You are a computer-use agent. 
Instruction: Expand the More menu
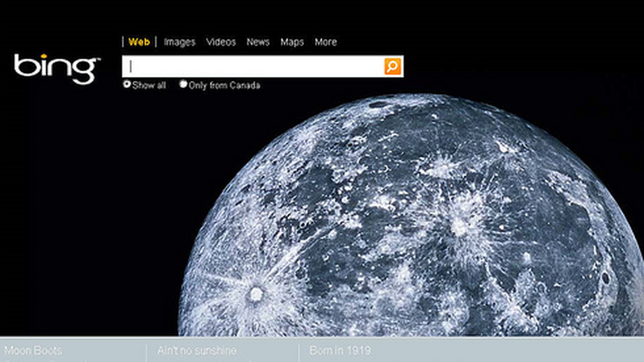[325, 42]
